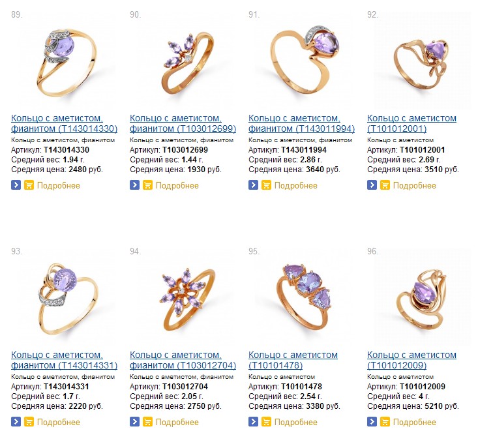Click Подробнее under ring T143014331
Image resolution: width=493 pixels, height=448 pixels.
(59, 423)
